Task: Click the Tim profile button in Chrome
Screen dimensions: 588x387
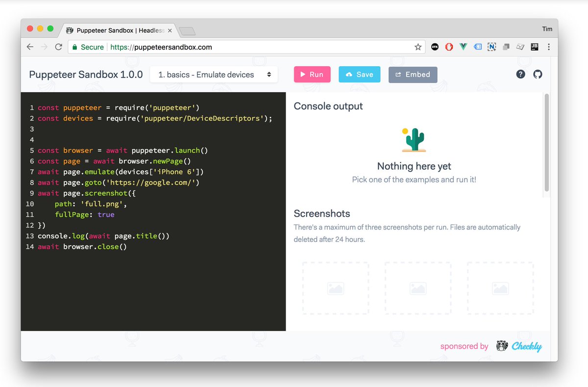Action: (x=547, y=29)
